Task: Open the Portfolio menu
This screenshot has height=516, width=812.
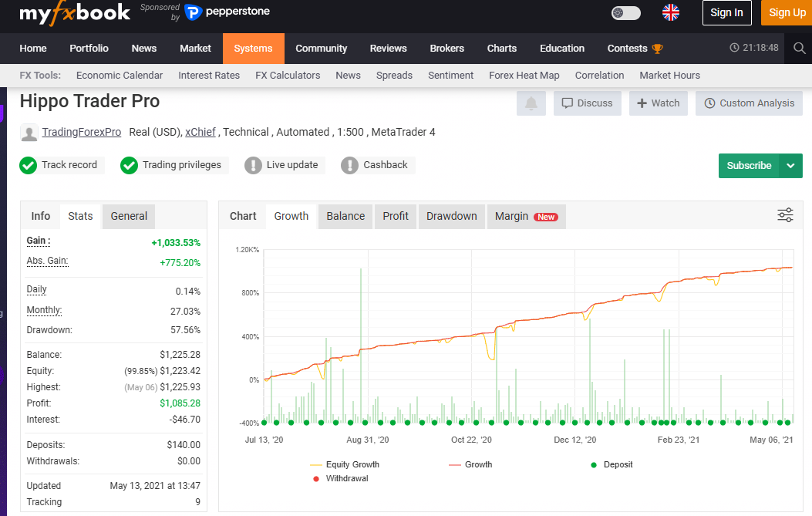Action: click(x=89, y=48)
